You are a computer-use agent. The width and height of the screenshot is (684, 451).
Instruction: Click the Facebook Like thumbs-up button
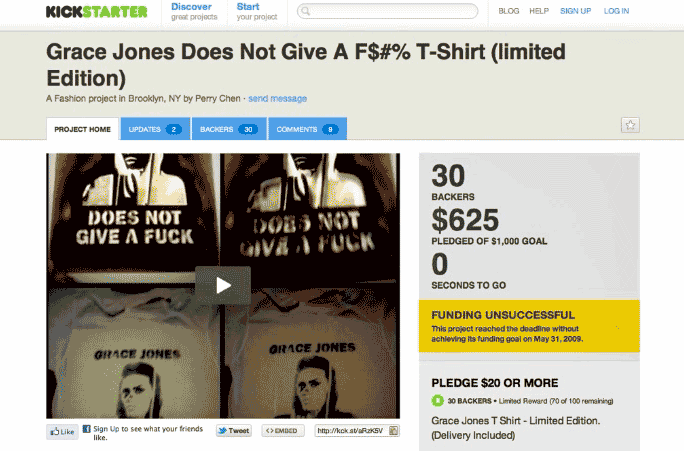point(62,431)
